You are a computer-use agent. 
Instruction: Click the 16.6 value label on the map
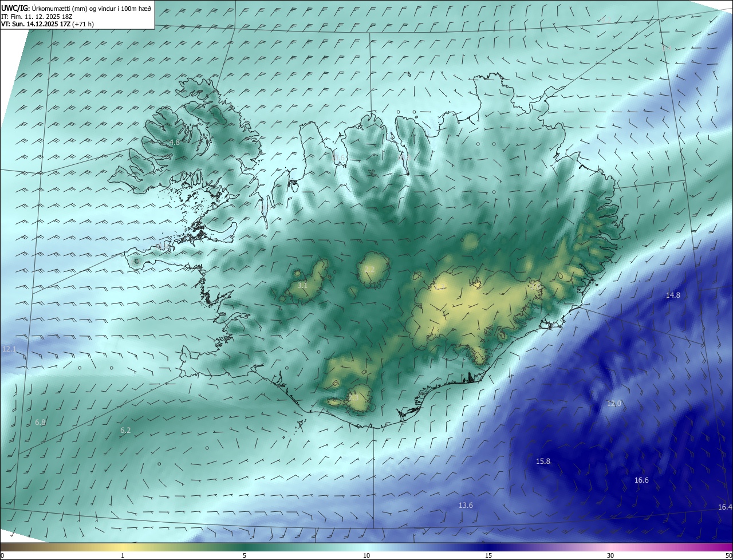click(x=641, y=480)
